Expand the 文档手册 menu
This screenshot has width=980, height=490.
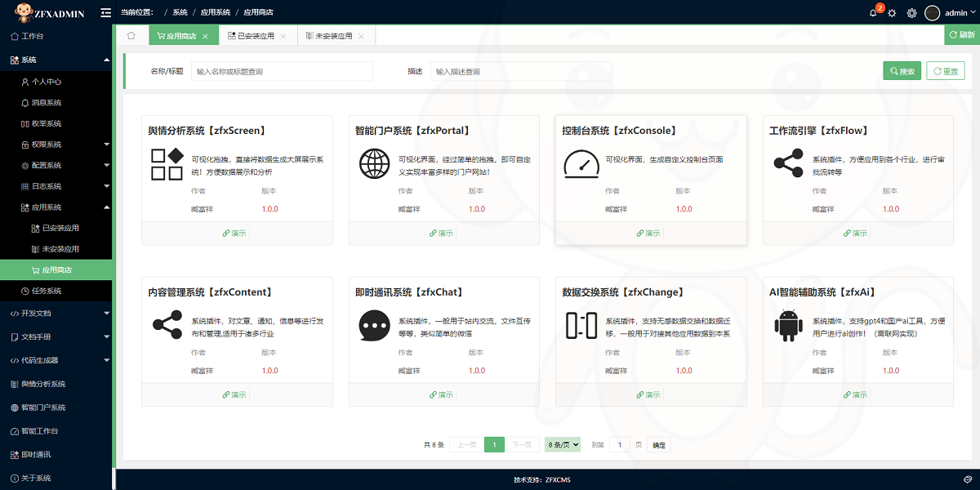pos(56,336)
